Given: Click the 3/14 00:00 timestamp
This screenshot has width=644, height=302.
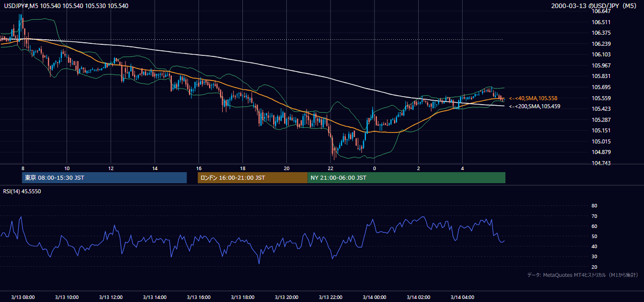Looking at the screenshot, I should (x=374, y=297).
